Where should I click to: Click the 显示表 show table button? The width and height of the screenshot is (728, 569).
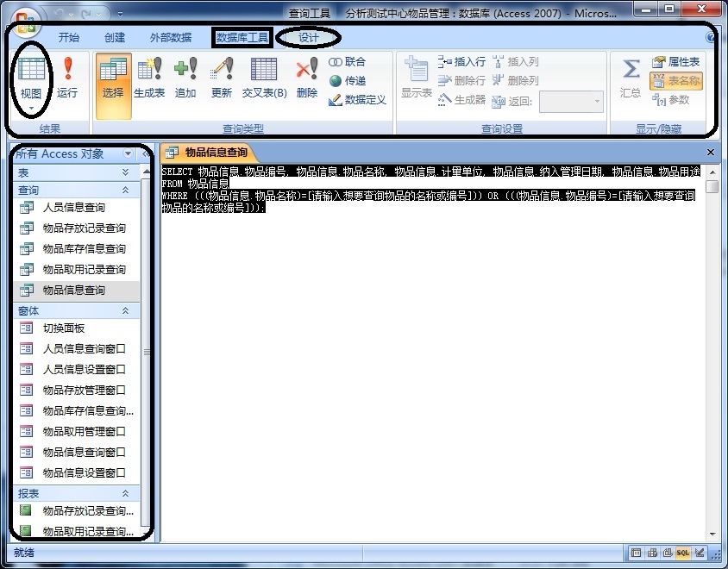click(x=417, y=77)
